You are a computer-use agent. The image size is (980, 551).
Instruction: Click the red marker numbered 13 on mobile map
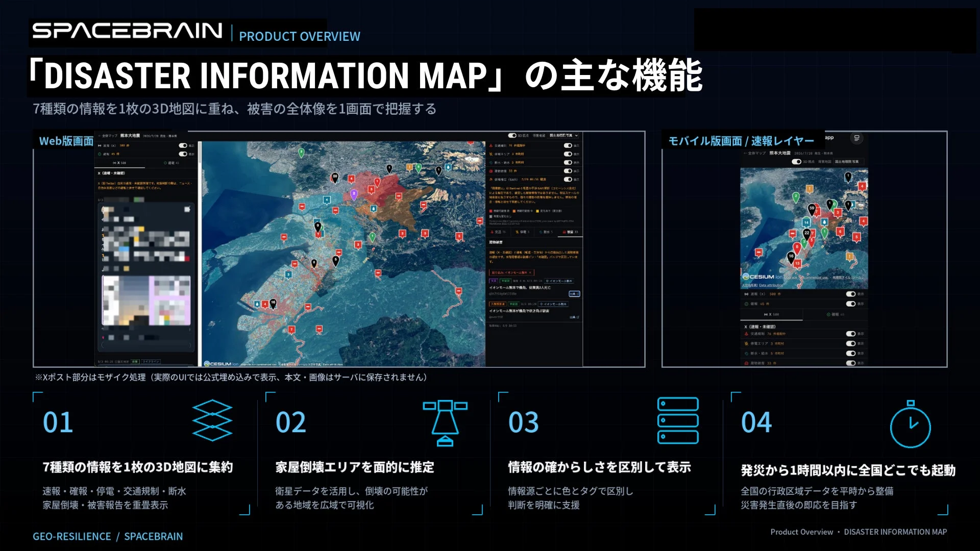click(x=797, y=264)
